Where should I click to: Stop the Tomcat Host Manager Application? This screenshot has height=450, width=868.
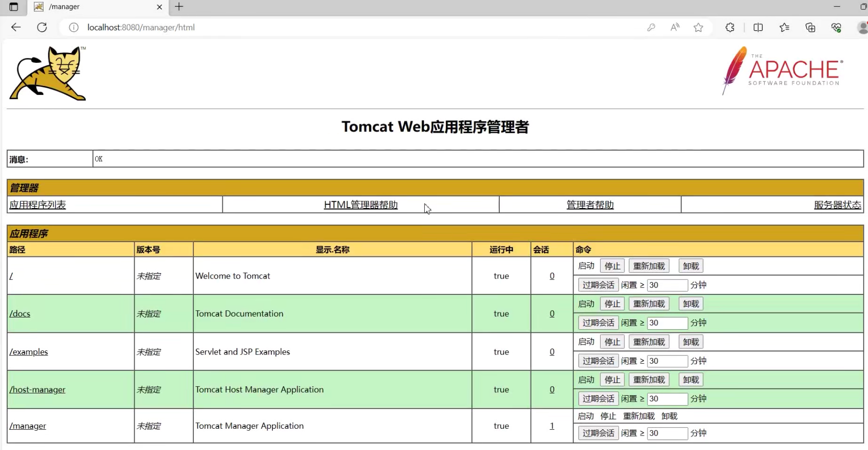pos(612,380)
